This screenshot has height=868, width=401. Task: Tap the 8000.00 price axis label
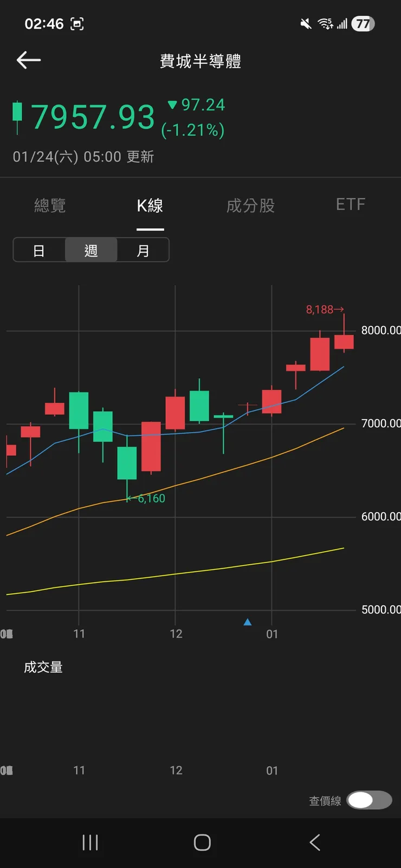381,330
